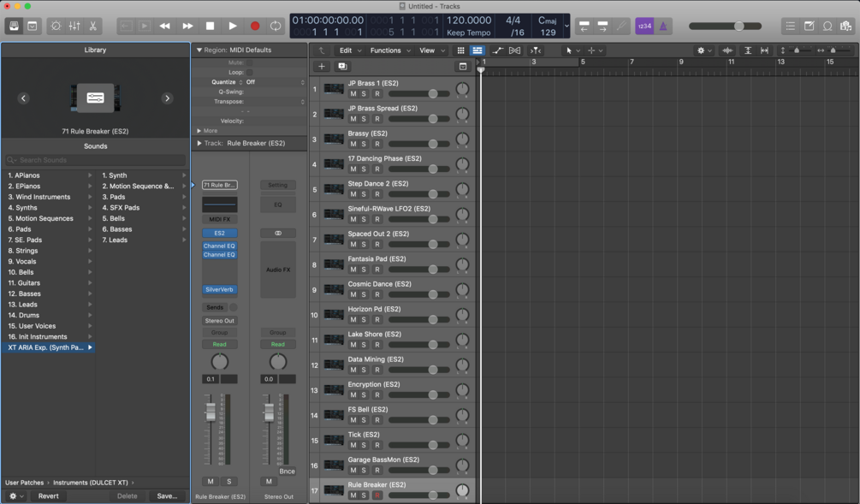Viewport: 860px width, 504px height.
Task: Expand the More region parameters
Action: pos(199,131)
